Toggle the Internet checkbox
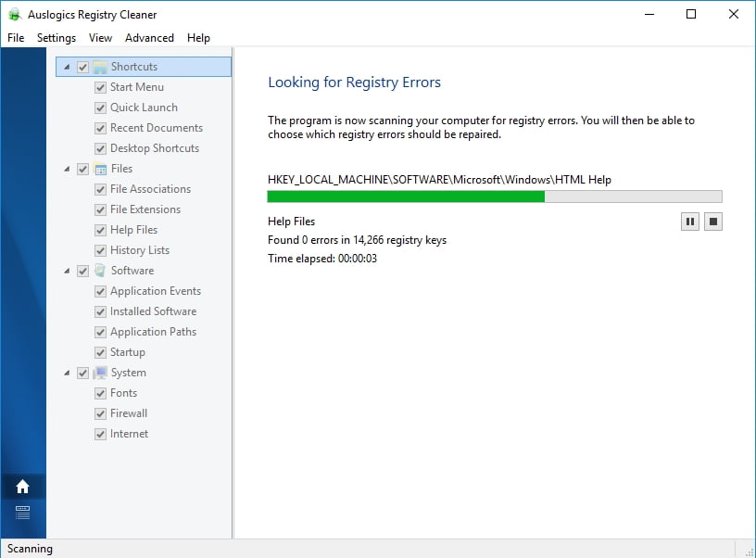The width and height of the screenshot is (756, 558). click(x=100, y=434)
